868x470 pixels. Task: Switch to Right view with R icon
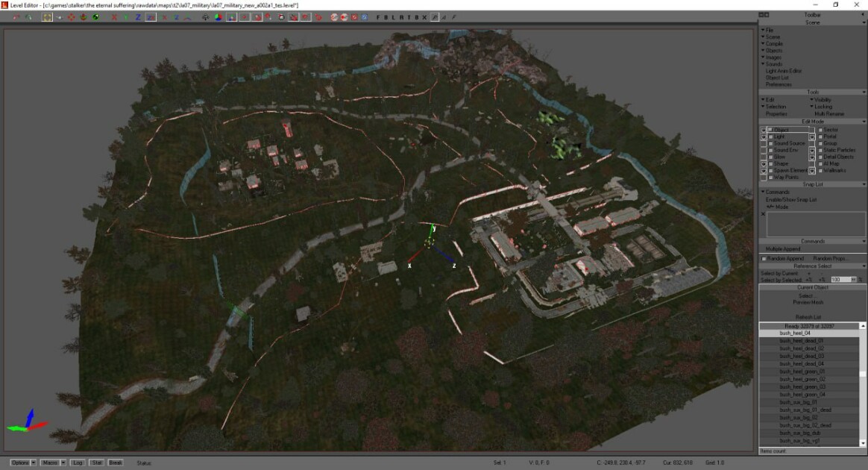click(x=400, y=17)
